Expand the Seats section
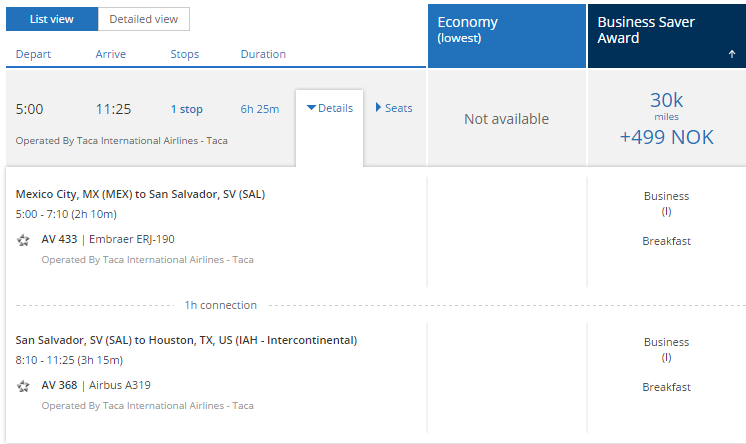This screenshot has width=746, height=444. point(393,108)
